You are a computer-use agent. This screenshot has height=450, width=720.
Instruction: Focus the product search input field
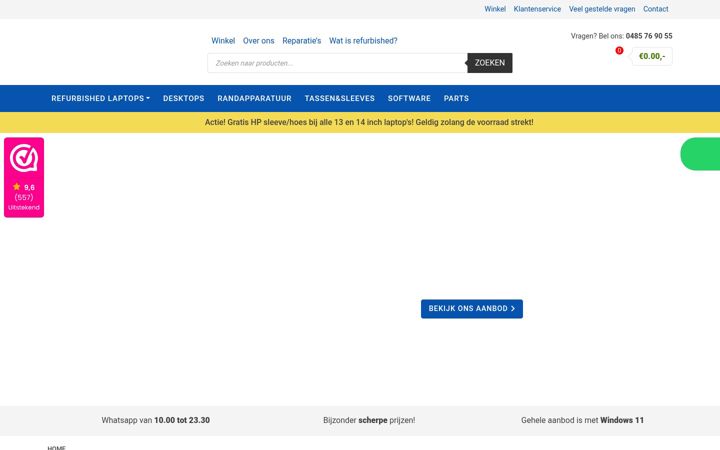[337, 63]
